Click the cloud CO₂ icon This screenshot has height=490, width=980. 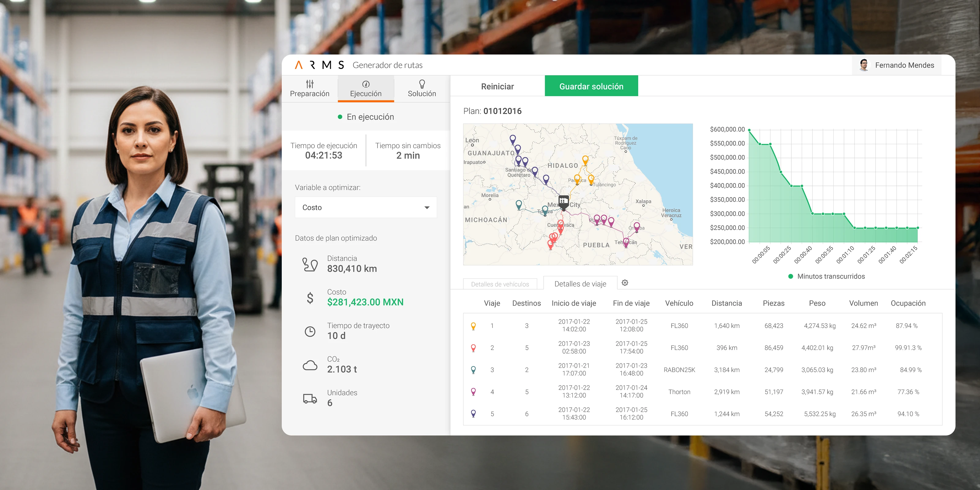[310, 365]
